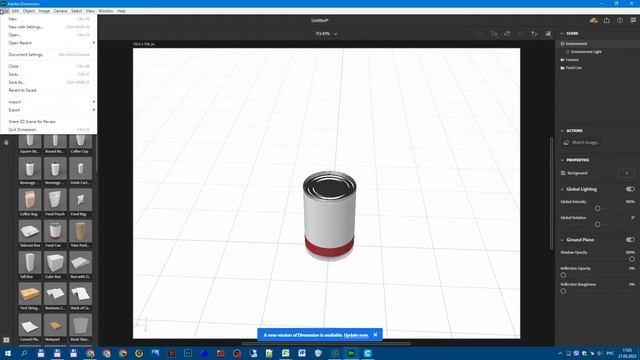Toggle Ground Plane switch
The width and height of the screenshot is (640, 360).
pos(630,240)
